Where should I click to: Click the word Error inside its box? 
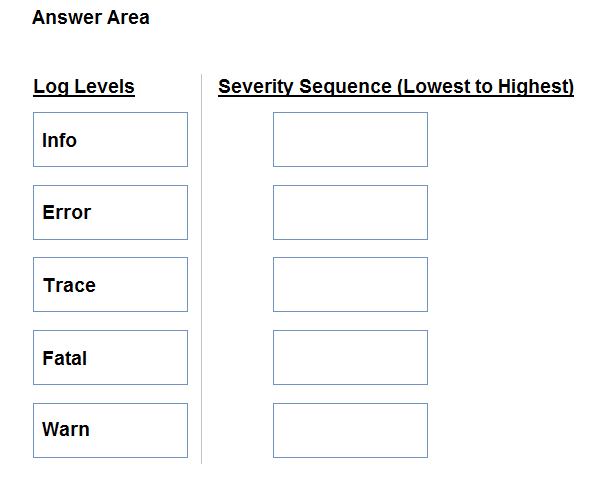click(67, 212)
